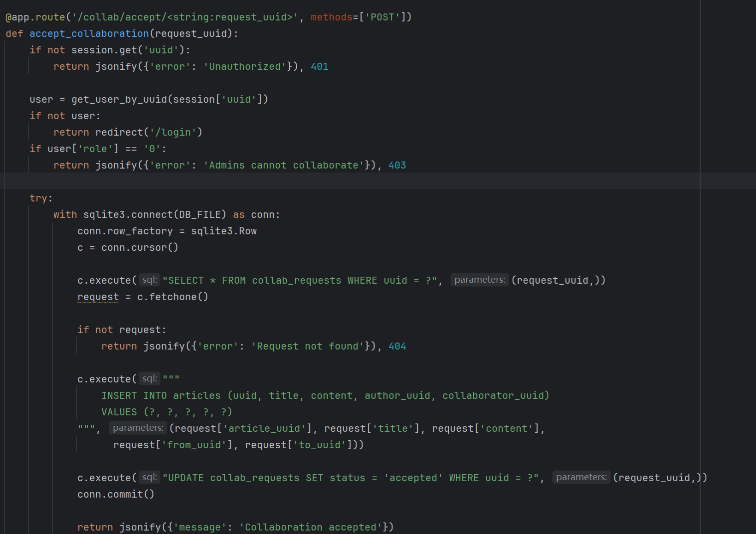Click the @app.route decorator
This screenshot has height=534, width=756.
coord(35,17)
